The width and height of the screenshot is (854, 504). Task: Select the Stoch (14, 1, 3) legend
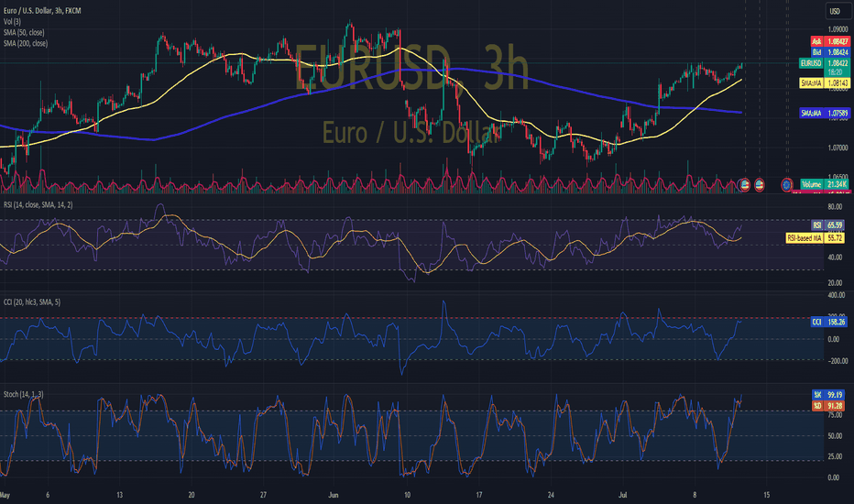(x=24, y=394)
